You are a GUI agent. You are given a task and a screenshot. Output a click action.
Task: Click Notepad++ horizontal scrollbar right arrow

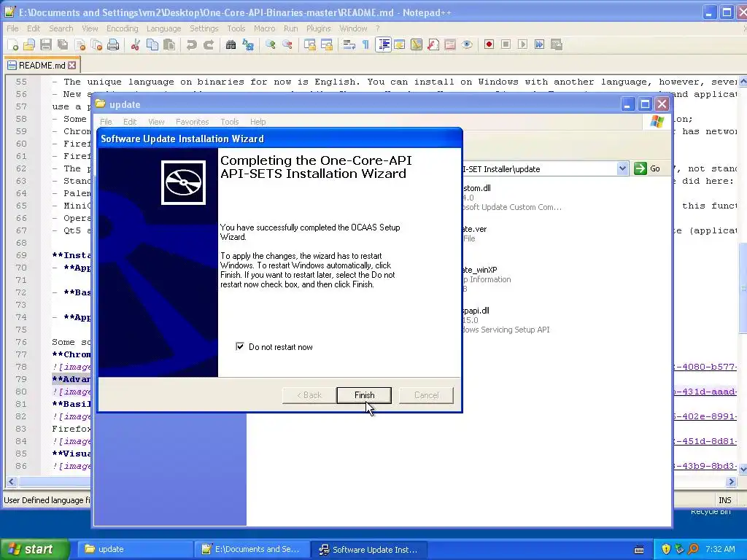click(x=731, y=481)
